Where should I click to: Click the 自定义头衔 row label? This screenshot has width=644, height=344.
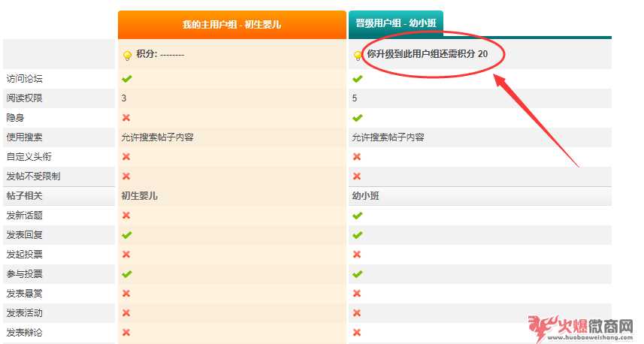29,157
